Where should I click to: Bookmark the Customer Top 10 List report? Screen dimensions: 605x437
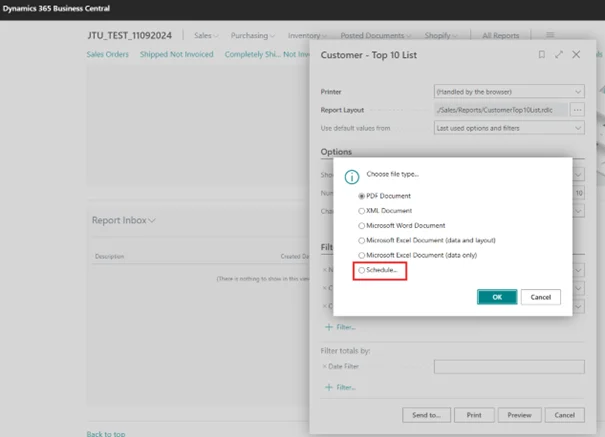tap(542, 55)
